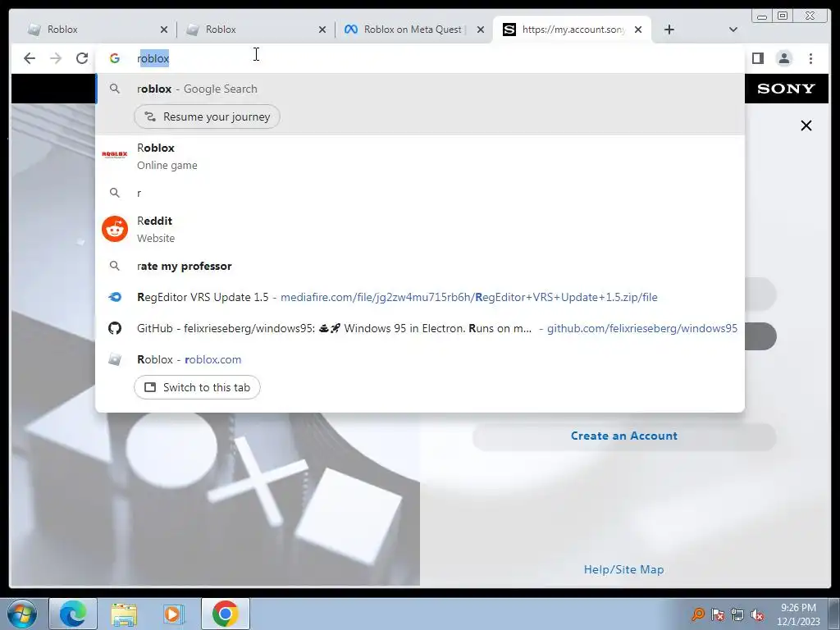The width and height of the screenshot is (840, 630).
Task: Select the single letter r search suggestion
Action: coord(419,193)
